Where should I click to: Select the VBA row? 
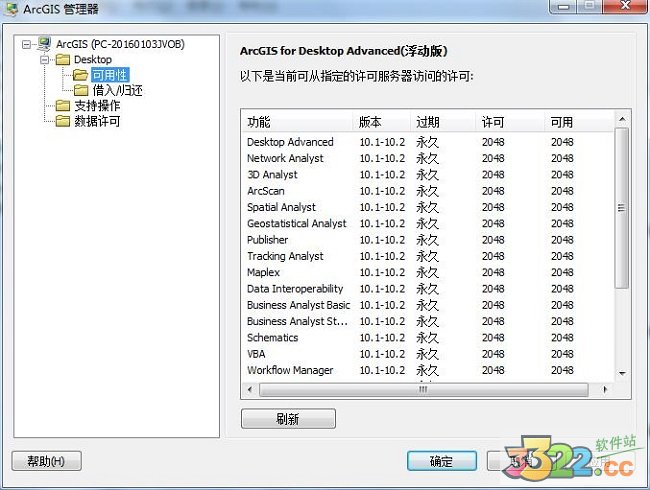[x=427, y=354]
